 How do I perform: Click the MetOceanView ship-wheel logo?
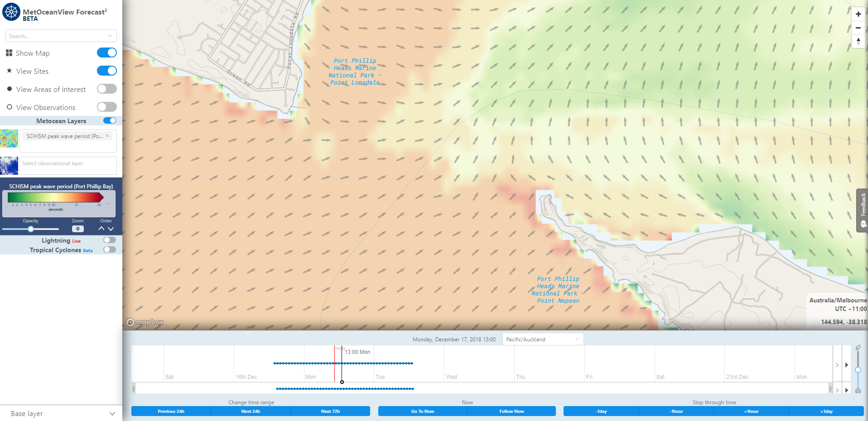point(11,12)
